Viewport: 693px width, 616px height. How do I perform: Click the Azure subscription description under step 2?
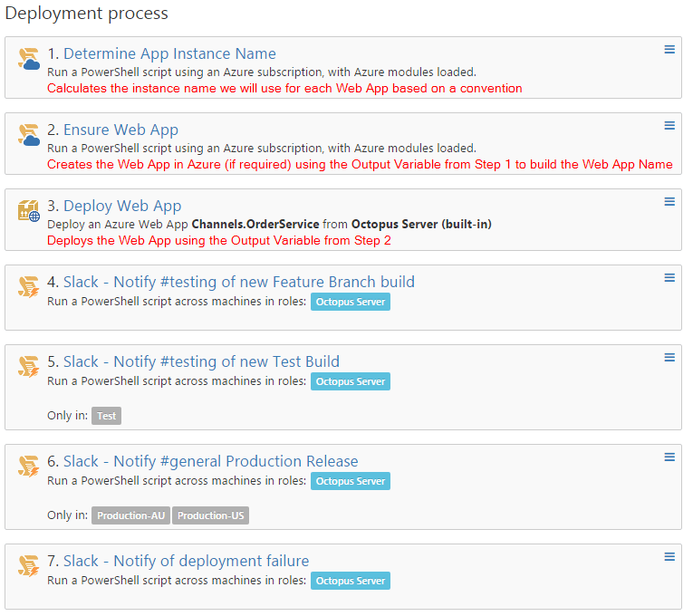(262, 148)
